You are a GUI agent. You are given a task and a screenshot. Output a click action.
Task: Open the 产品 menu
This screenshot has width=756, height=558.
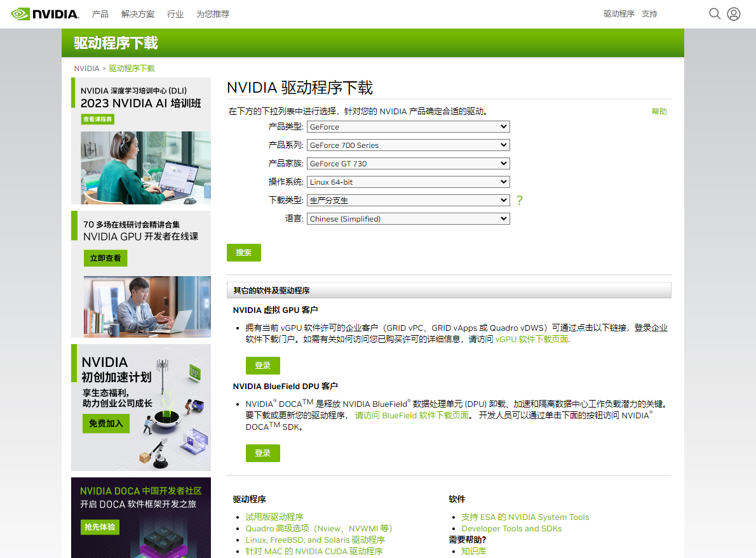click(100, 14)
